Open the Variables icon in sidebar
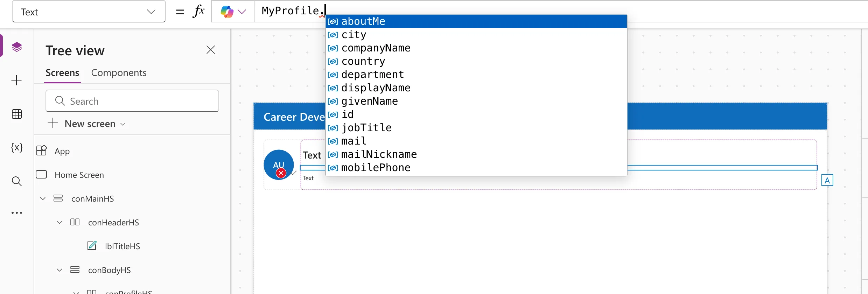 pos(17,147)
